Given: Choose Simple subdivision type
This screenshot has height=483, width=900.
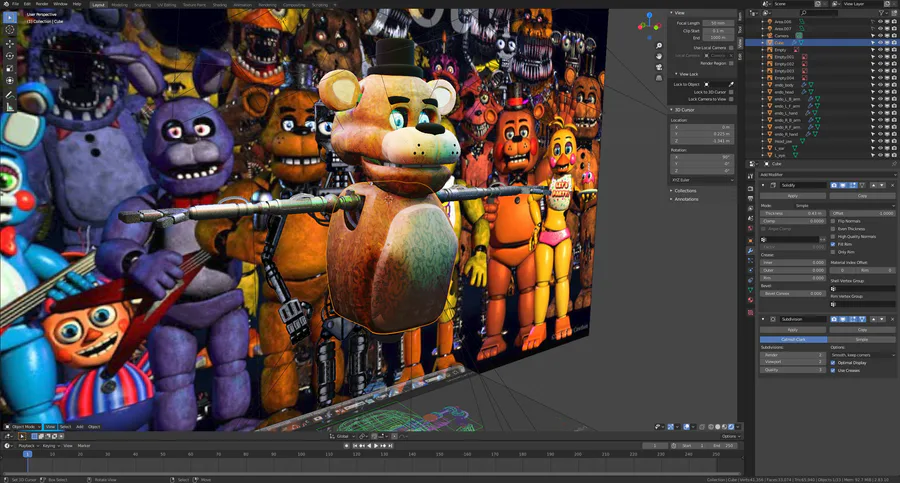Looking at the screenshot, I should pyautogui.click(x=862, y=339).
